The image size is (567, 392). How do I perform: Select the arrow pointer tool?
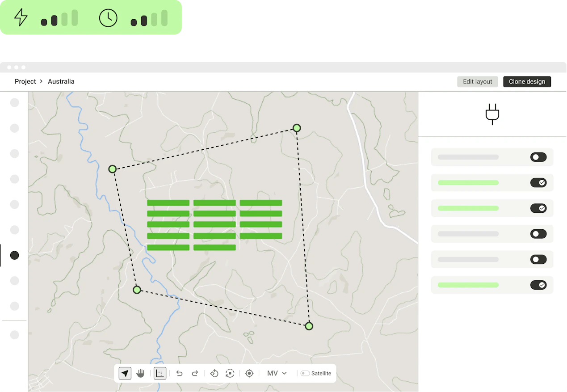125,373
